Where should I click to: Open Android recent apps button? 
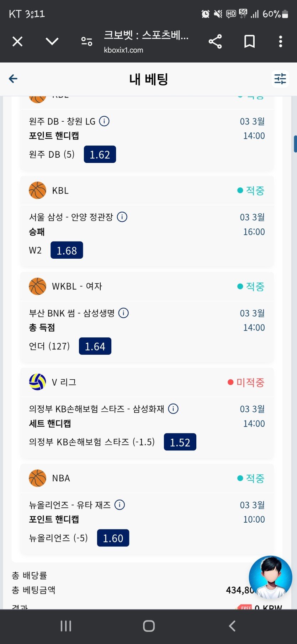point(66,626)
